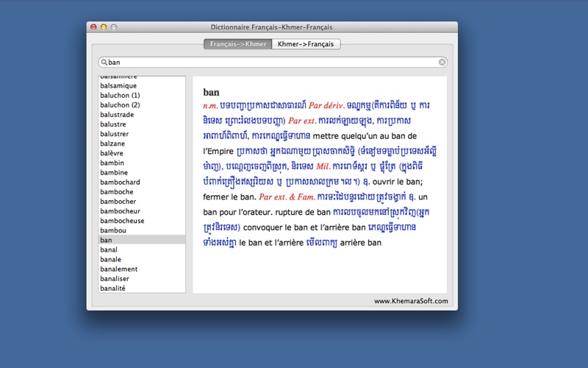Image resolution: width=588 pixels, height=368 pixels.
Task: Select 'bambou' in the word list
Action: pos(142,230)
